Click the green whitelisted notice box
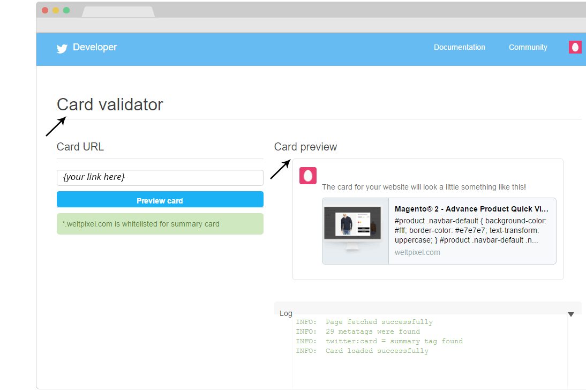The height and width of the screenshot is (392, 586). tap(160, 224)
